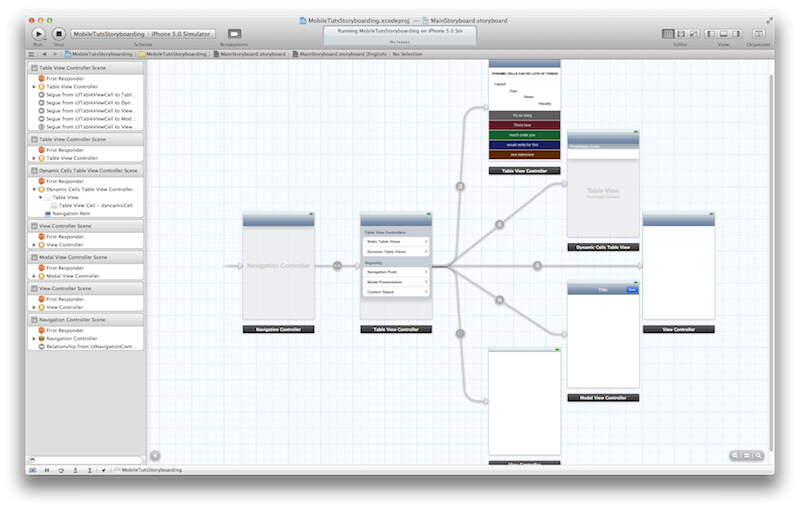The image size is (800, 510).
Task: Go back in the jump bar history
Action: click(x=44, y=54)
